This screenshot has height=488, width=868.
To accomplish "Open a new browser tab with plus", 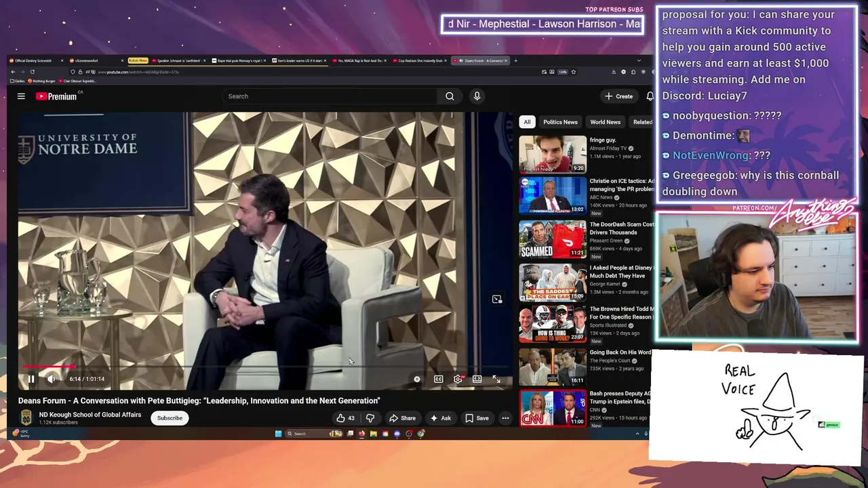I will click(x=515, y=61).
